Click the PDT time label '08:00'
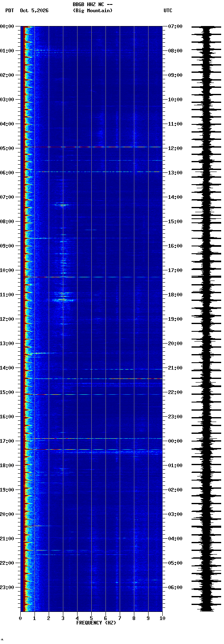This screenshot has width=224, height=644. click(x=7, y=222)
